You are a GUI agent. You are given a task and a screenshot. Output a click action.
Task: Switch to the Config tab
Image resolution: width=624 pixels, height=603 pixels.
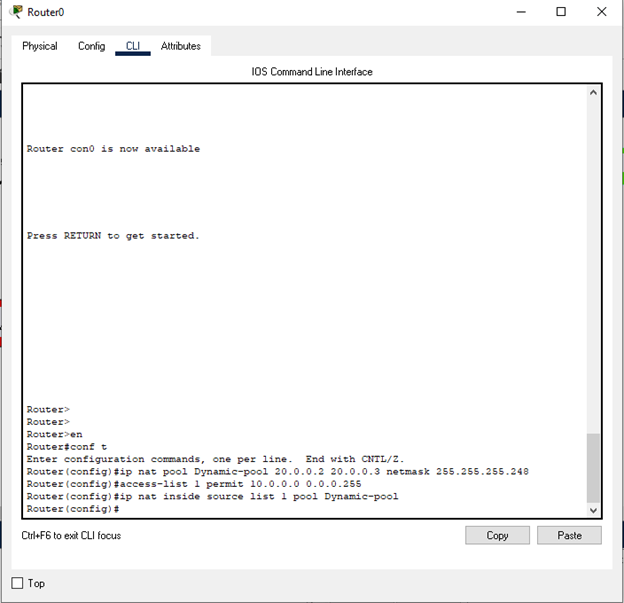tap(92, 46)
